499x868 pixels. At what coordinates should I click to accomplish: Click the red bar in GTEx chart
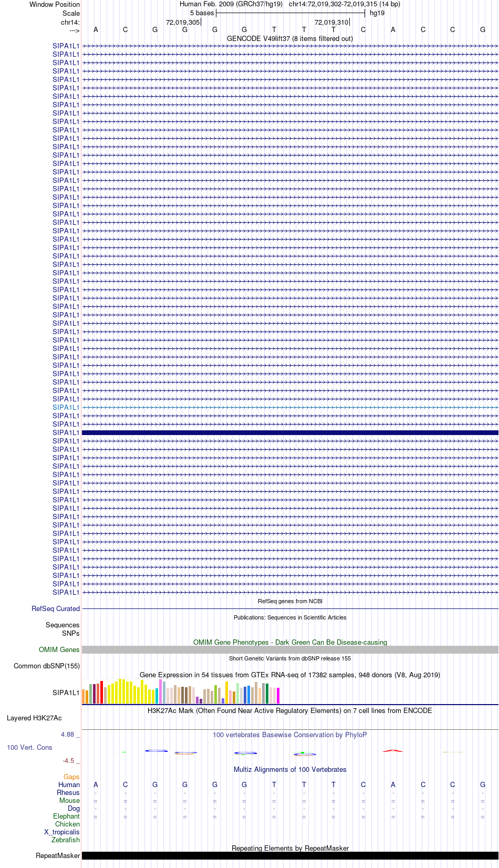102,692
